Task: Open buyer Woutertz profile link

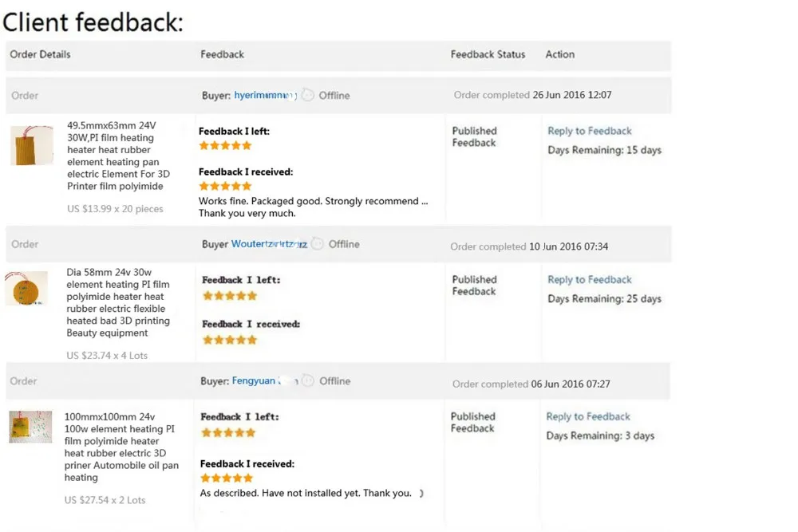Action: (x=269, y=244)
